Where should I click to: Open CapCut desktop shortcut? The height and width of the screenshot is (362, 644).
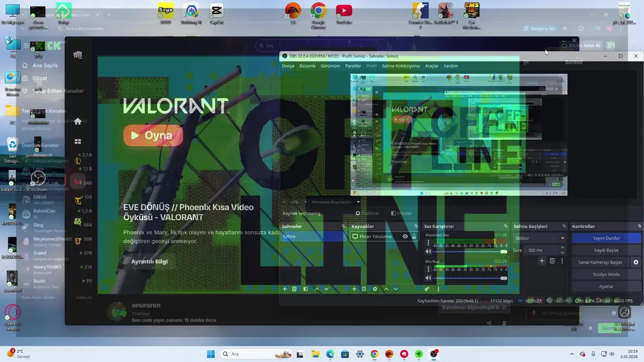click(216, 14)
